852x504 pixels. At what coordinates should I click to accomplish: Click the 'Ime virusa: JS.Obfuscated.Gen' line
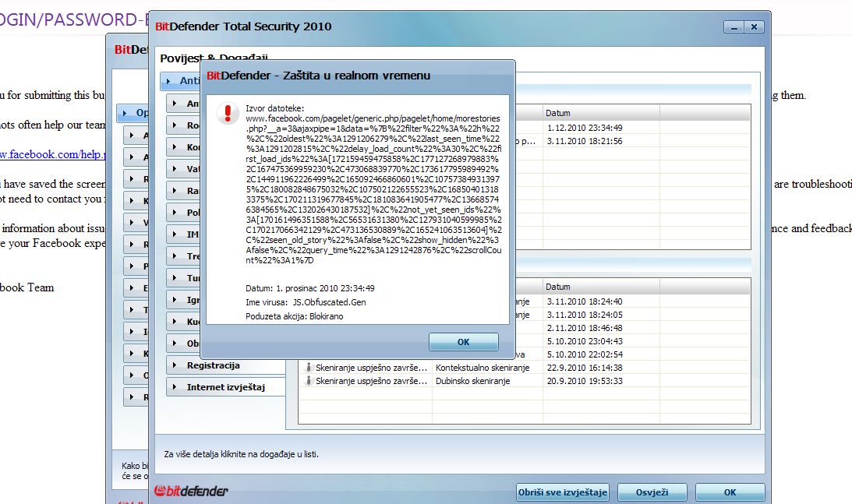point(306,302)
